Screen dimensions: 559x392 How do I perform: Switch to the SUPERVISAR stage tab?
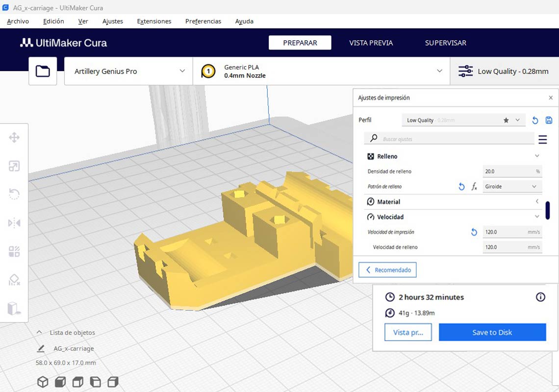pos(446,43)
